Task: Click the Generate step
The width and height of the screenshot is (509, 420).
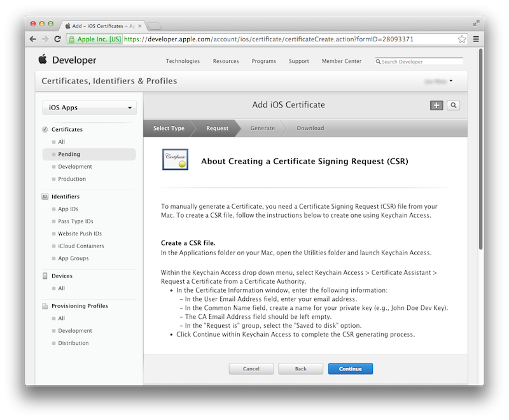Action: (x=262, y=128)
